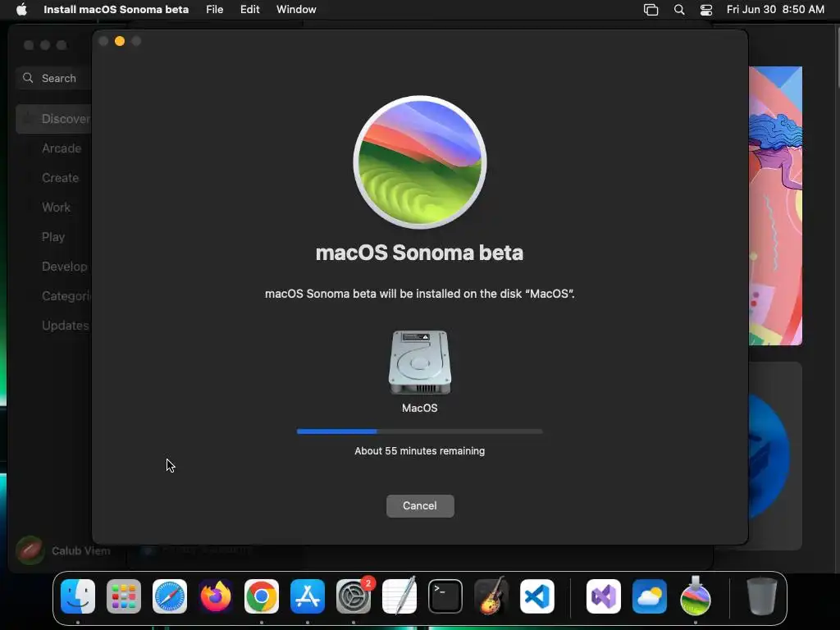
Task: Click the date and time in menu bar
Action: pos(775,9)
